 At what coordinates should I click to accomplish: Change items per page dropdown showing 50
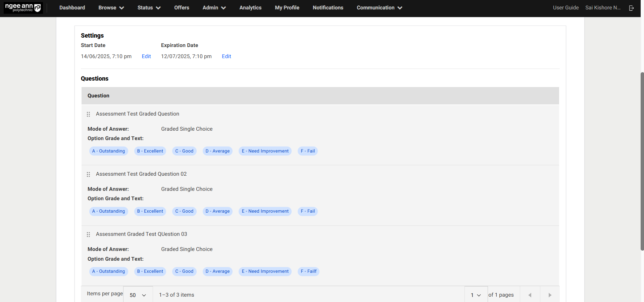138,295
